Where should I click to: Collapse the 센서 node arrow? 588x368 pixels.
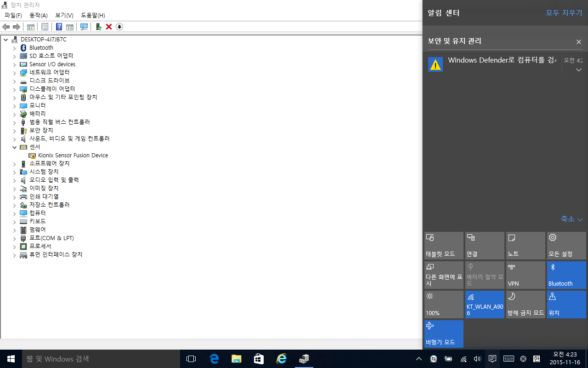[x=14, y=147]
